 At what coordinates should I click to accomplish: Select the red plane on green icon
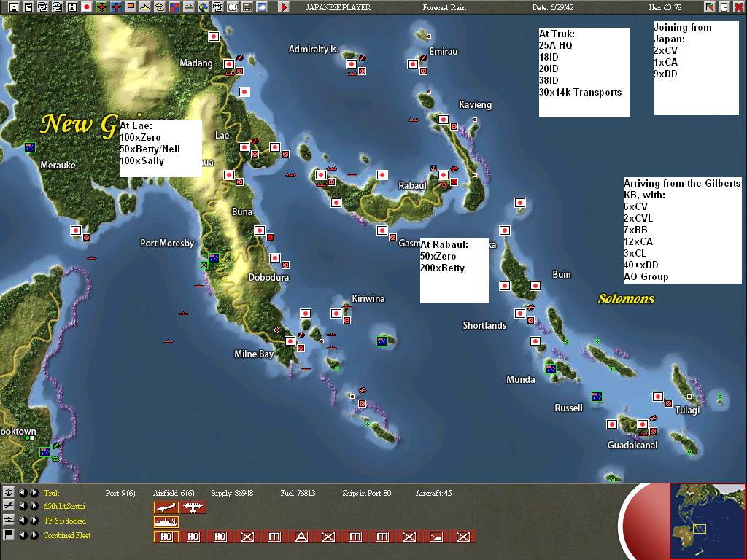tap(101, 7)
